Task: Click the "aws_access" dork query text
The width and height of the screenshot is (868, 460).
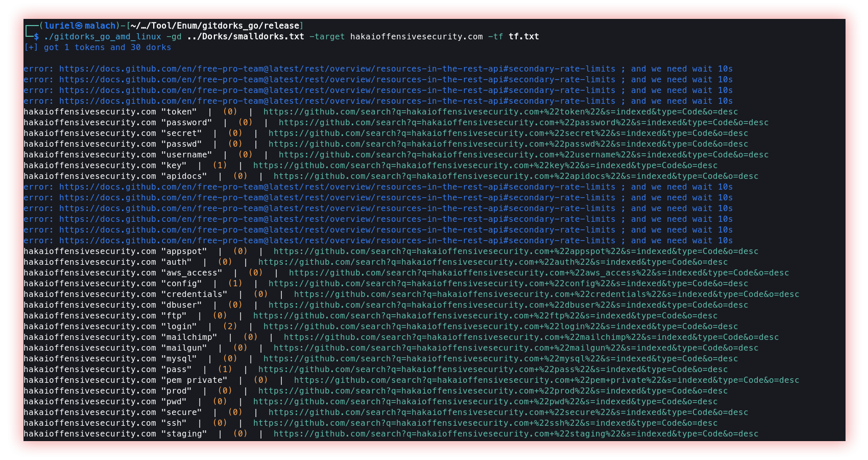Action: pos(191,273)
